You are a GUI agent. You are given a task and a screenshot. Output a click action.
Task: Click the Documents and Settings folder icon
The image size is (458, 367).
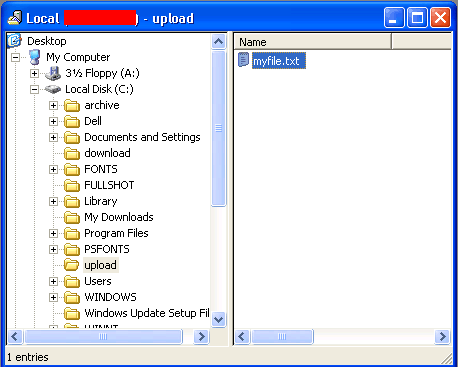point(72,137)
